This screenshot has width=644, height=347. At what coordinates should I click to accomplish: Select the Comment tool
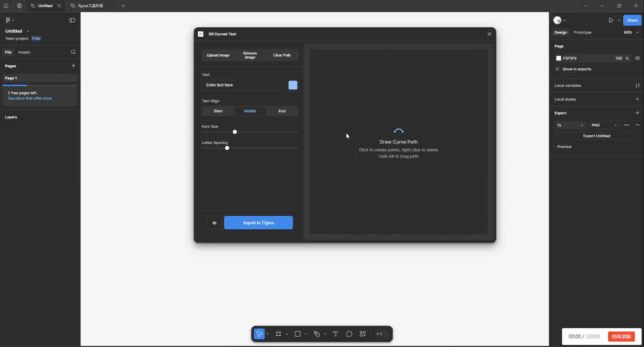point(349,334)
